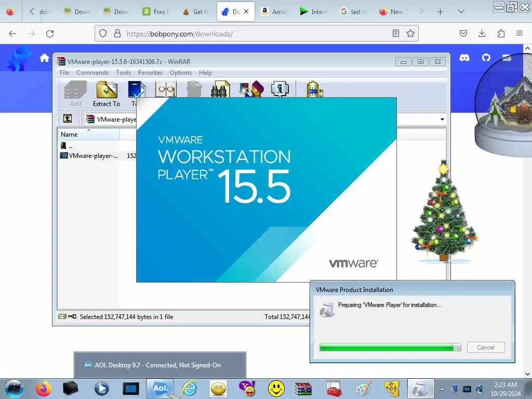532x399 pixels.
Task: Click the VirusScan icon in WinRAR toolbar
Action: 314,89
